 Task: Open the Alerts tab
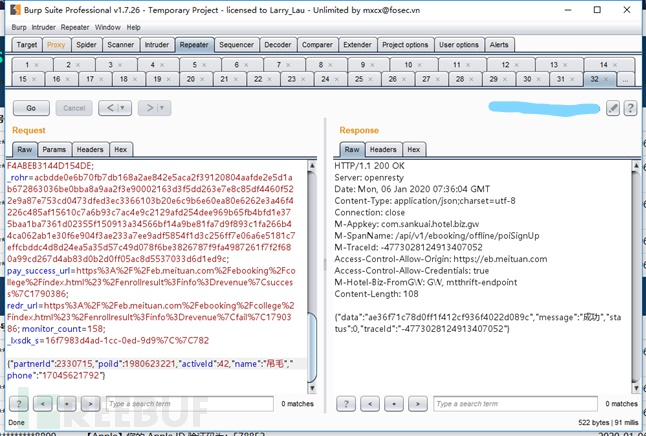tap(499, 45)
